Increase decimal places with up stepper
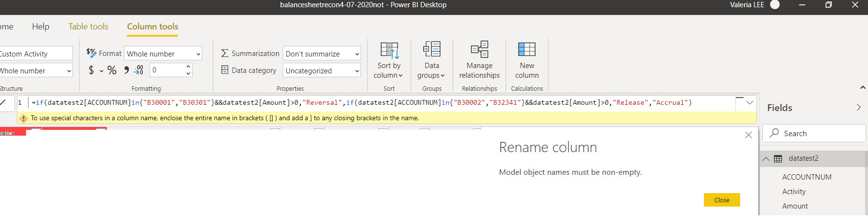868x224 pixels. 188,67
